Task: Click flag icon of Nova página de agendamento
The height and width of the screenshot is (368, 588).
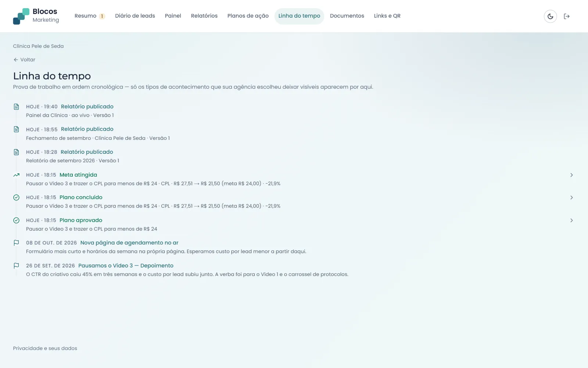Action: pyautogui.click(x=16, y=243)
